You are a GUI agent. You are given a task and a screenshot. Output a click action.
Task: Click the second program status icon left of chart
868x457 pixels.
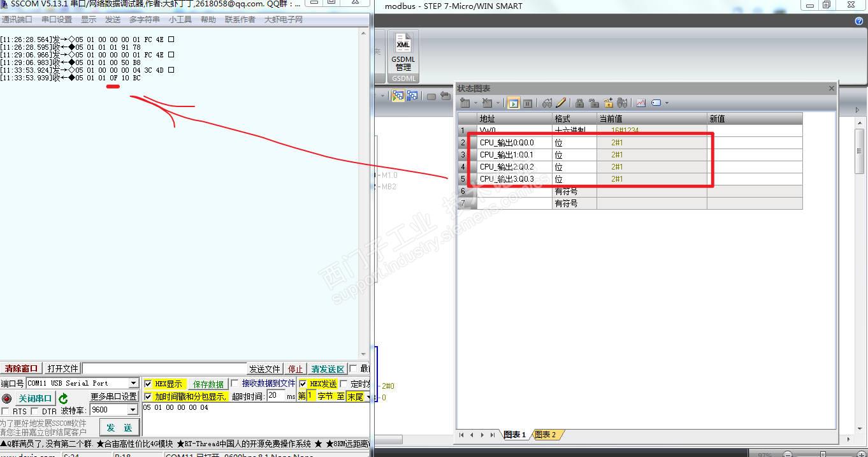point(412,96)
